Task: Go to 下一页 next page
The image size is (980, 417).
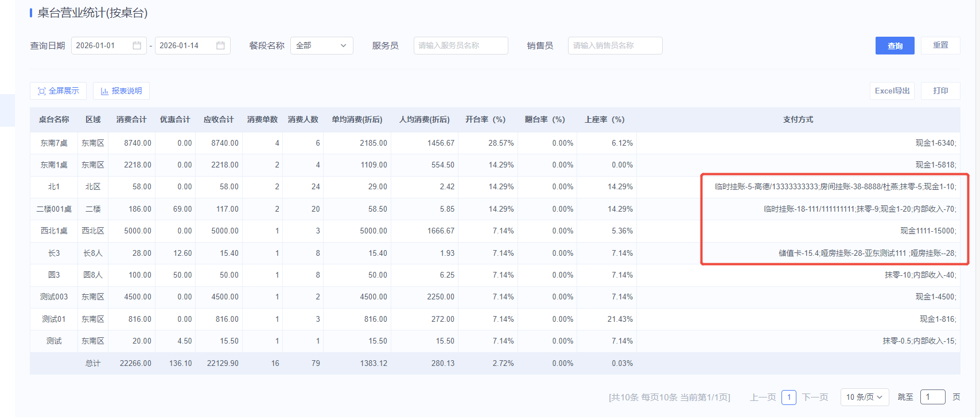Action: pyautogui.click(x=815, y=397)
